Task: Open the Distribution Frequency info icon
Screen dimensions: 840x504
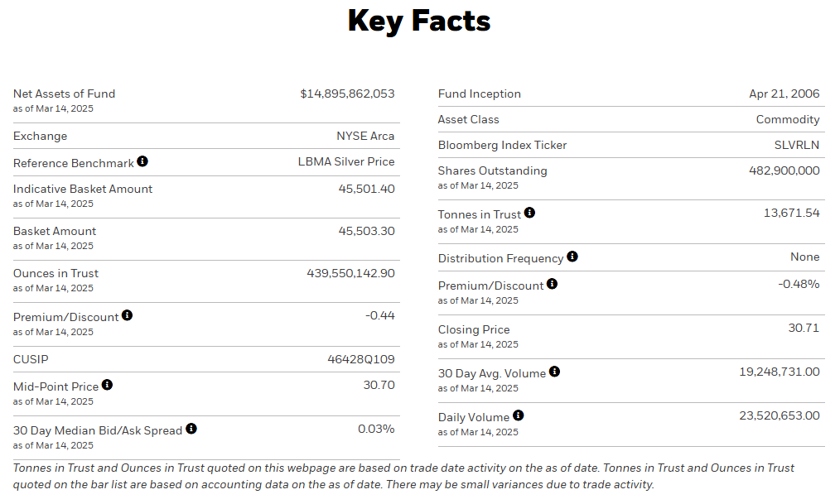Action: coord(572,257)
